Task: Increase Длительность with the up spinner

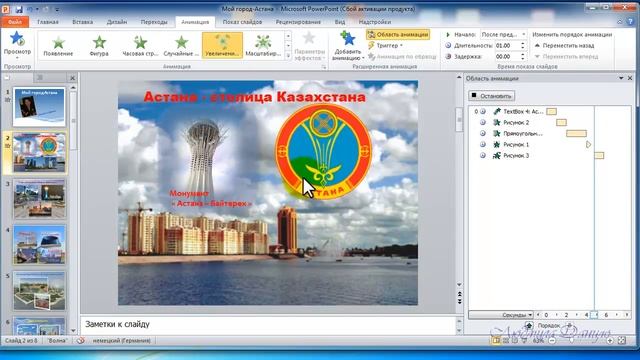Action: point(523,43)
